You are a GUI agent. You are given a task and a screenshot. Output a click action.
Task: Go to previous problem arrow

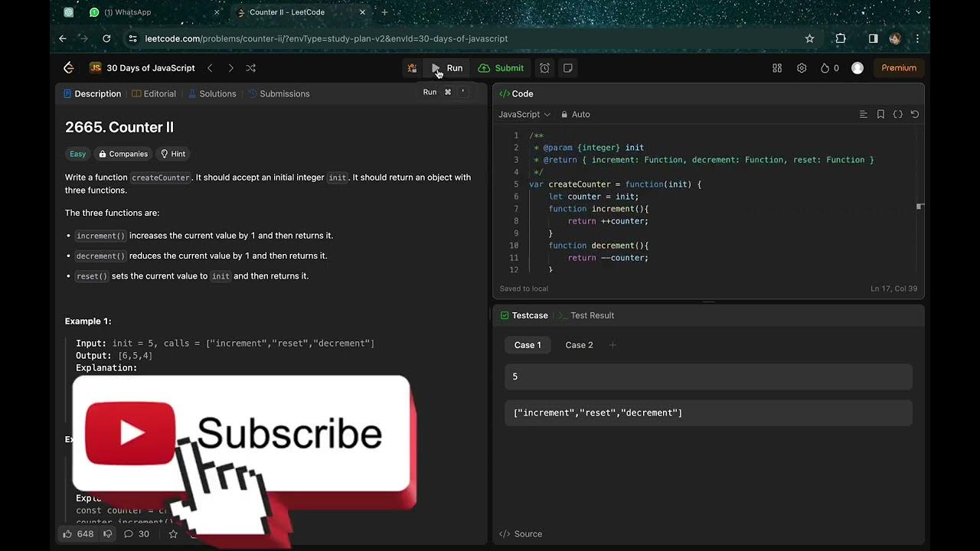pyautogui.click(x=210, y=68)
